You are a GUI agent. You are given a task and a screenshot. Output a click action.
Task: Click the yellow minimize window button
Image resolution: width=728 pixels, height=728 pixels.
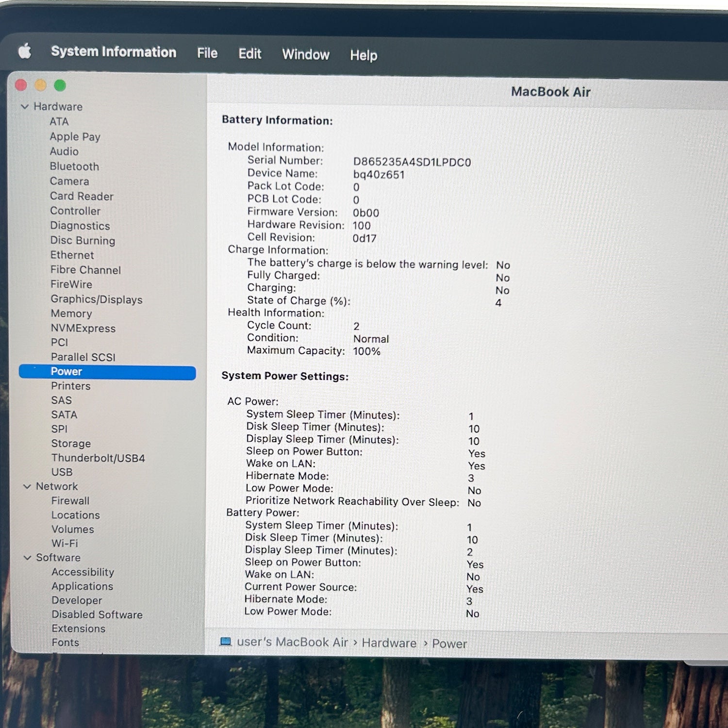coord(41,85)
